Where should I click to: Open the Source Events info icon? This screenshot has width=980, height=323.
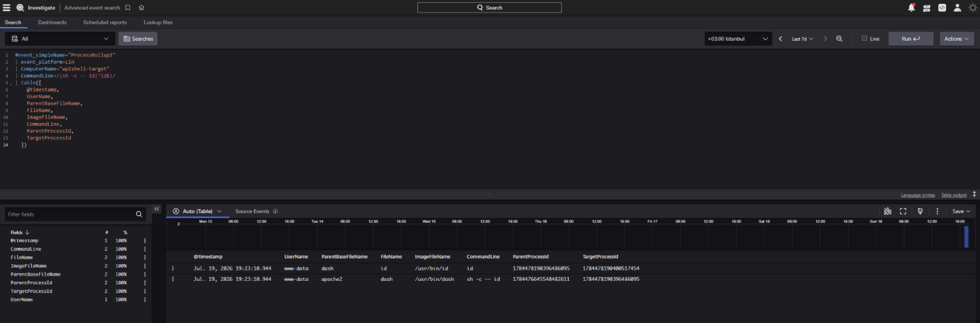coord(275,211)
